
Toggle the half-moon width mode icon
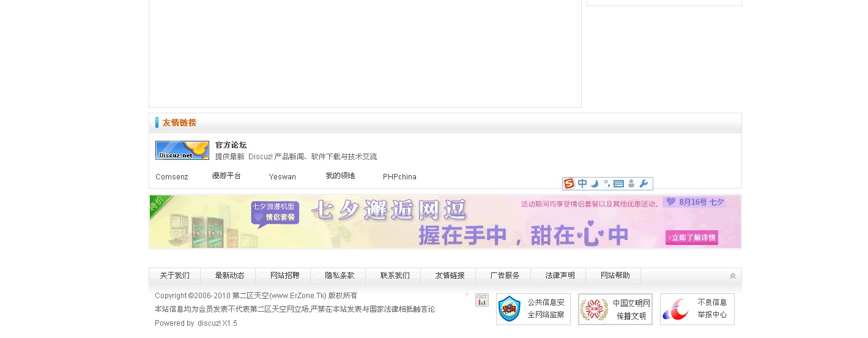pyautogui.click(x=595, y=184)
